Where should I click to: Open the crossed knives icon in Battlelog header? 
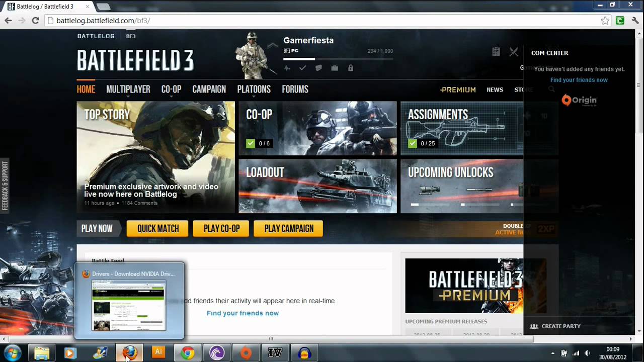[514, 51]
